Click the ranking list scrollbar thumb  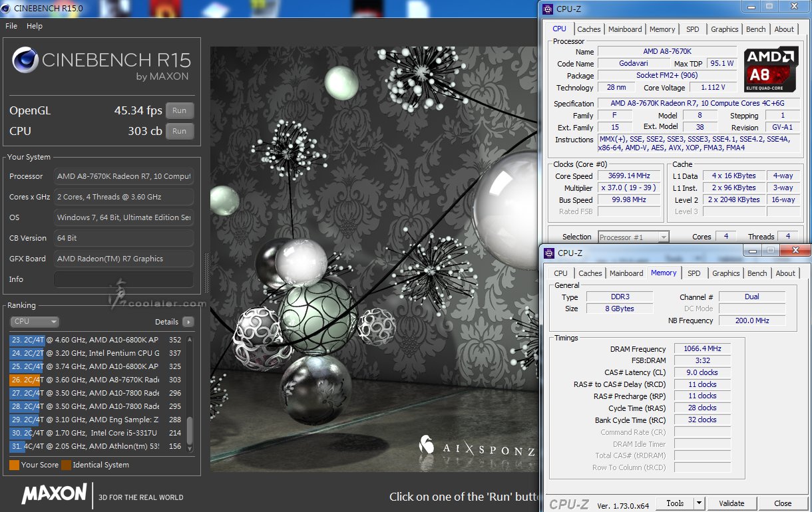pyautogui.click(x=190, y=431)
